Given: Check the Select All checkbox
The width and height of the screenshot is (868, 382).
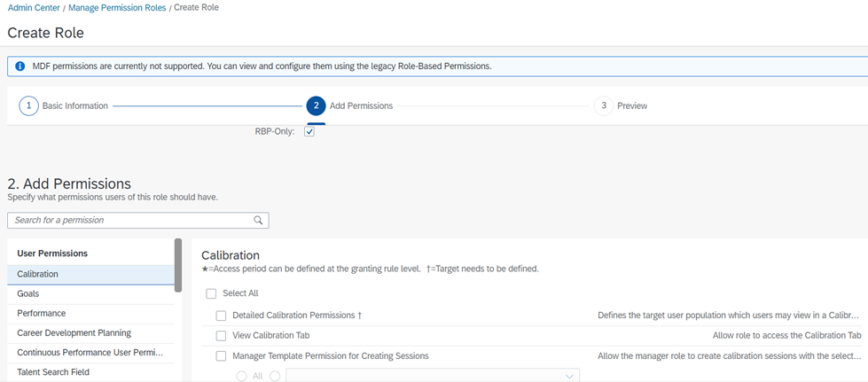Looking at the screenshot, I should pos(211,293).
